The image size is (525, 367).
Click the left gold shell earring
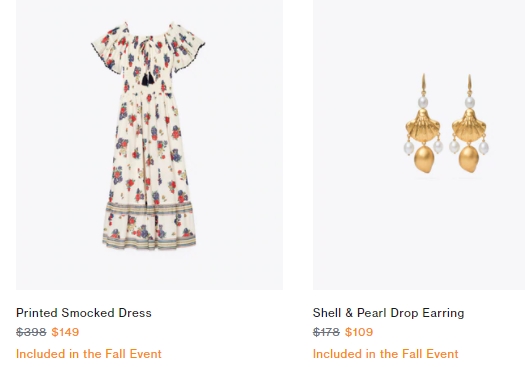coord(423,124)
